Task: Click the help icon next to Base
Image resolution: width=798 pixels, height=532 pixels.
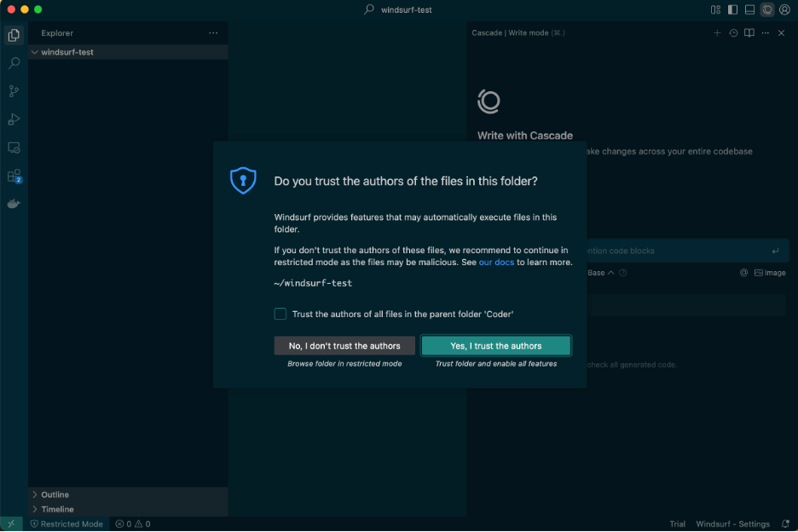Action: [x=623, y=273]
